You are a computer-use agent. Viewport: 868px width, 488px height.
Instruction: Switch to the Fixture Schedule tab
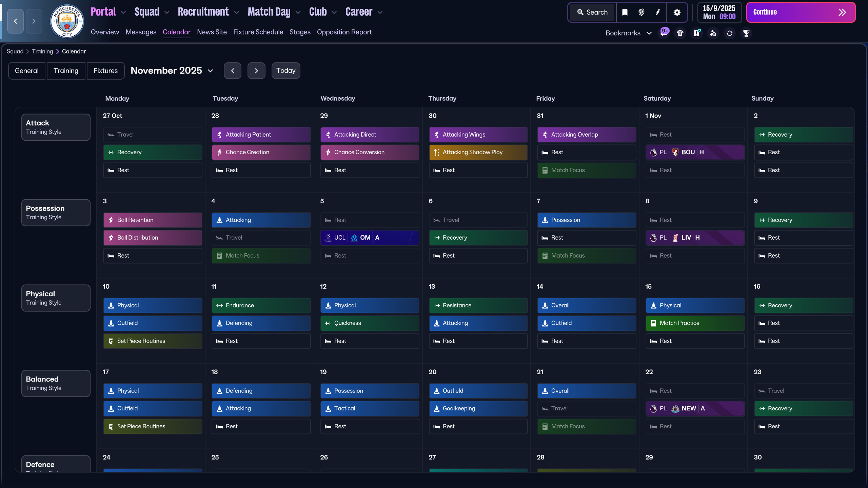coord(258,32)
